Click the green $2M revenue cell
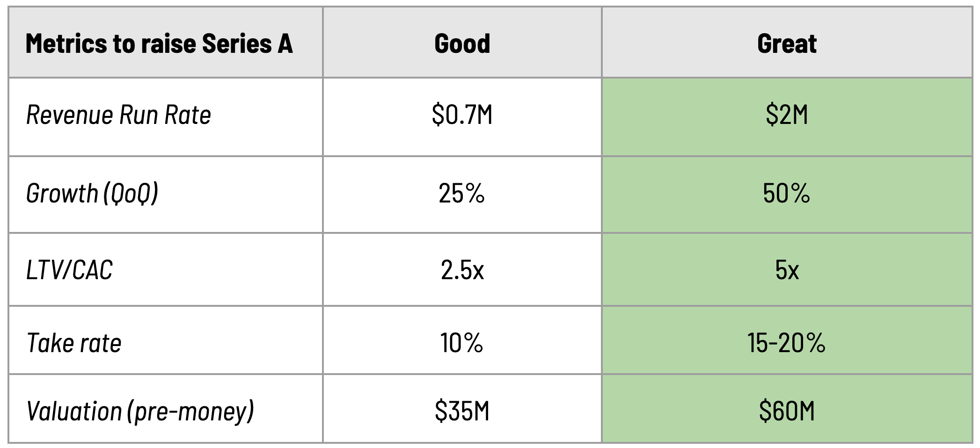980x448 pixels. tap(787, 115)
